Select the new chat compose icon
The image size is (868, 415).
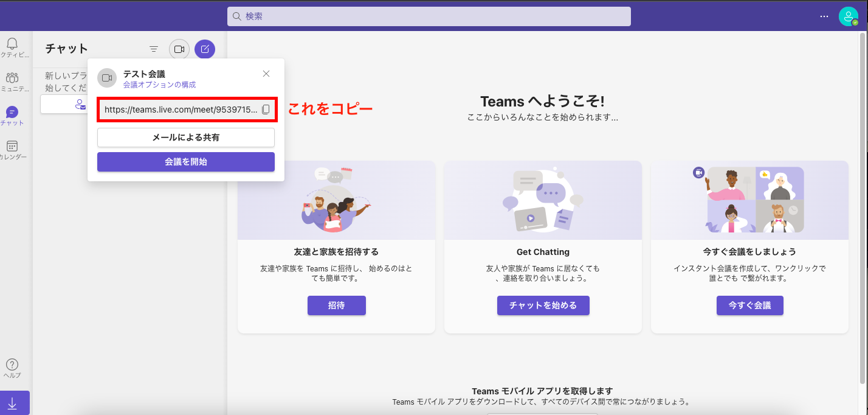pos(205,49)
